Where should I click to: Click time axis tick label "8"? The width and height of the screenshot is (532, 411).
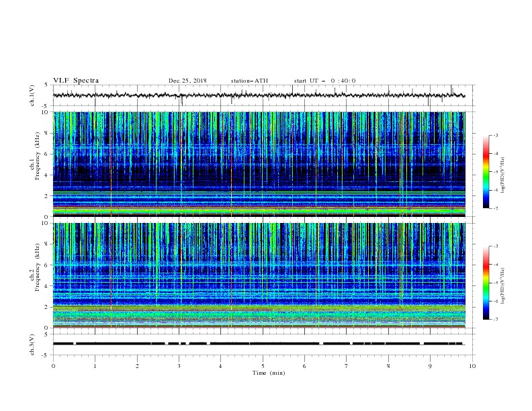pyautogui.click(x=388, y=366)
